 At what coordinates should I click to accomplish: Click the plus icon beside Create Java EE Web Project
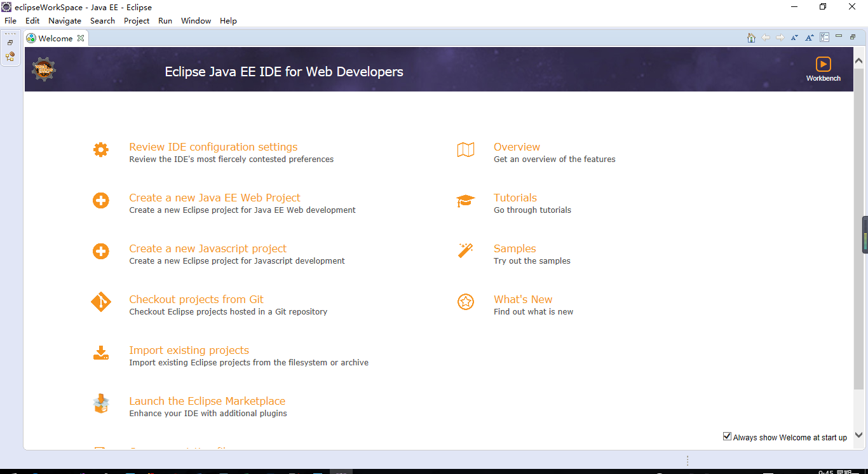point(100,200)
